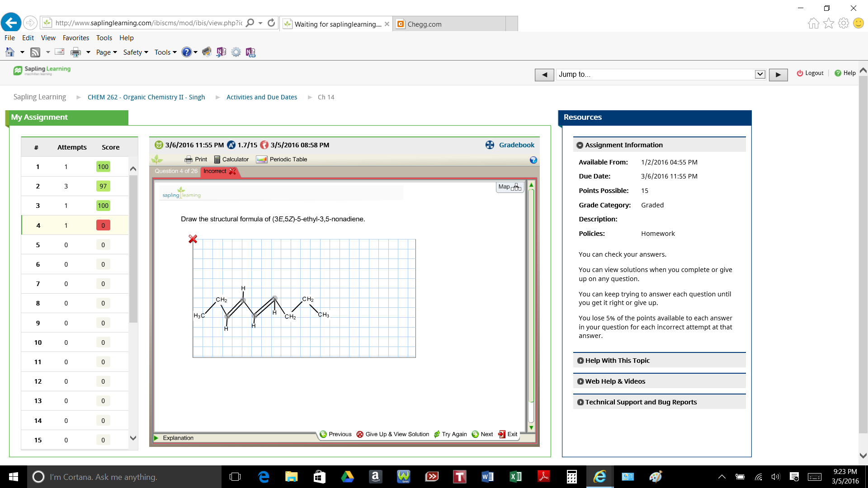Click Give Up & View Solution
Screen dimensions: 868x488
tap(392, 434)
